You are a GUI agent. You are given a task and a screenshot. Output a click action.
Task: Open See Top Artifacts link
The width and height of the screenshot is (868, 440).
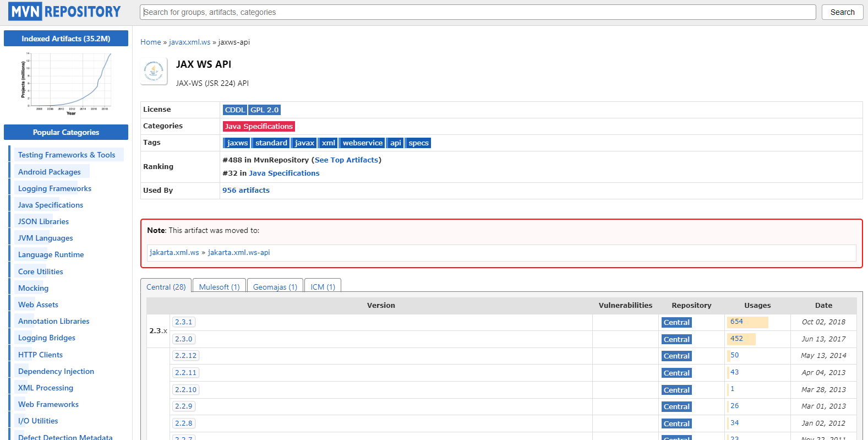pos(347,160)
